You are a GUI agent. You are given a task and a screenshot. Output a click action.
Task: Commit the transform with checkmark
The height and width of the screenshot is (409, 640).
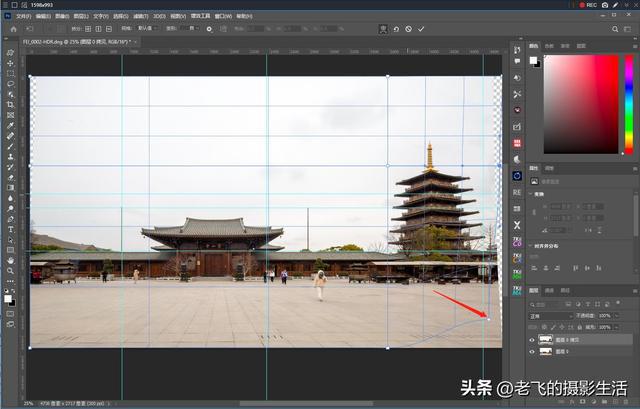421,29
